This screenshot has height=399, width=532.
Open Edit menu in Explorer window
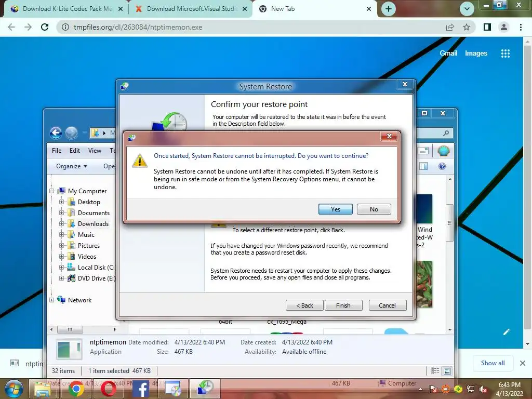(75, 151)
